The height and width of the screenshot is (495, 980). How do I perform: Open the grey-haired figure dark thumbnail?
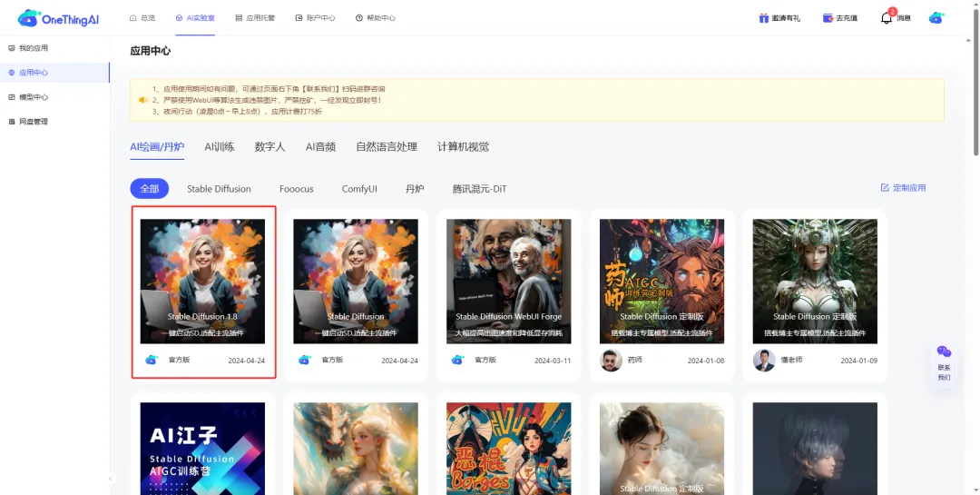point(815,449)
